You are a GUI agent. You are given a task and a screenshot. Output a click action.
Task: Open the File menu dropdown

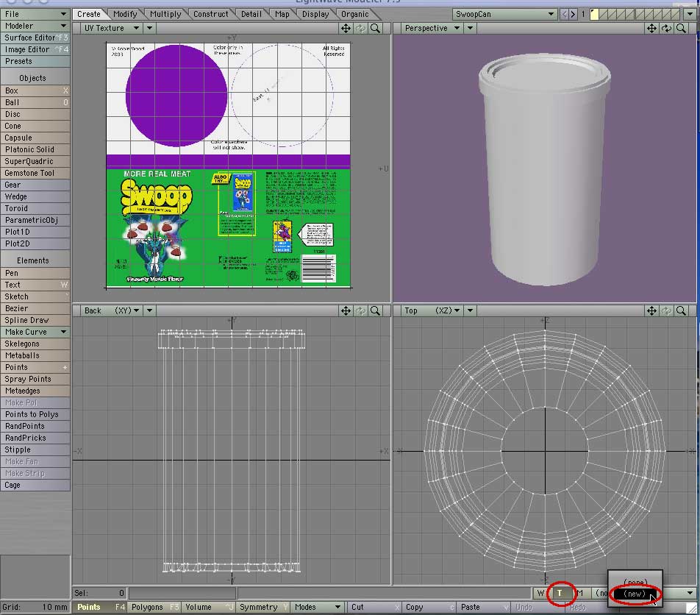tap(35, 14)
